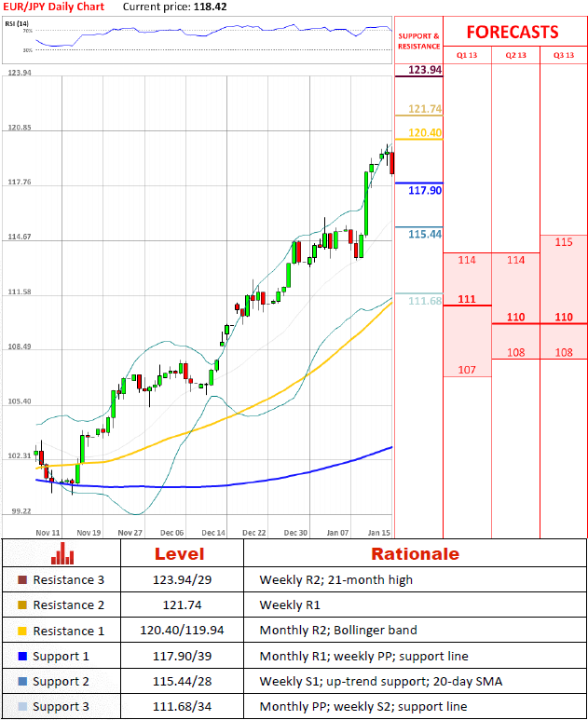
Task: Select the Q1 13 forecast column header
Action: 467,55
